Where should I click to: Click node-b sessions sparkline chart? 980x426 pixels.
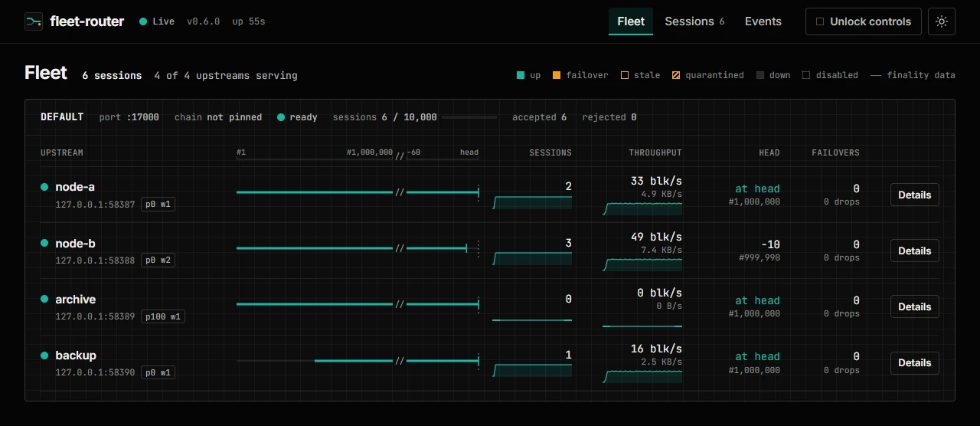point(532,258)
